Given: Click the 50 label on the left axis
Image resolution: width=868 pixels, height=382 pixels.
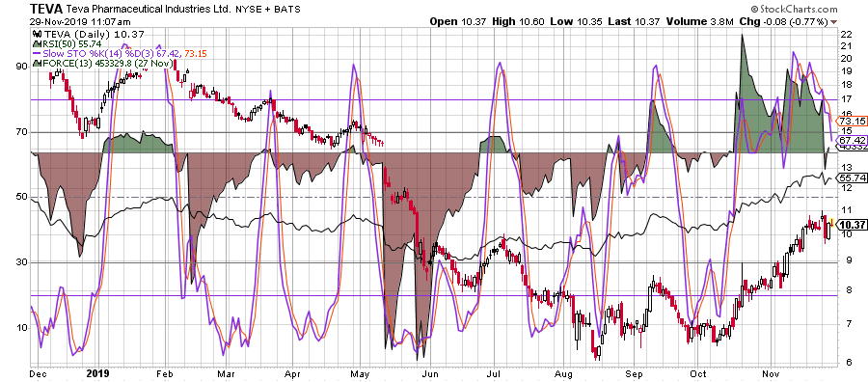Looking at the screenshot, I should 22,198.
